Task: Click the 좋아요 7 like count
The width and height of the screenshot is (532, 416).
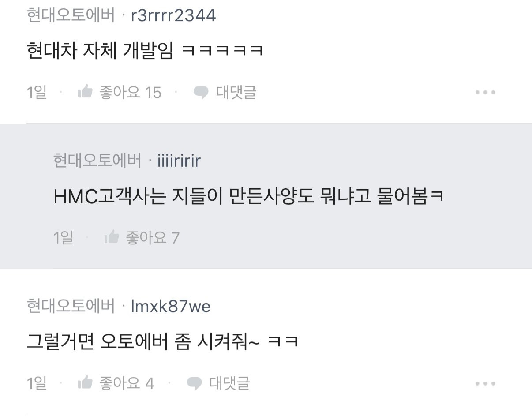Action: pos(153,238)
